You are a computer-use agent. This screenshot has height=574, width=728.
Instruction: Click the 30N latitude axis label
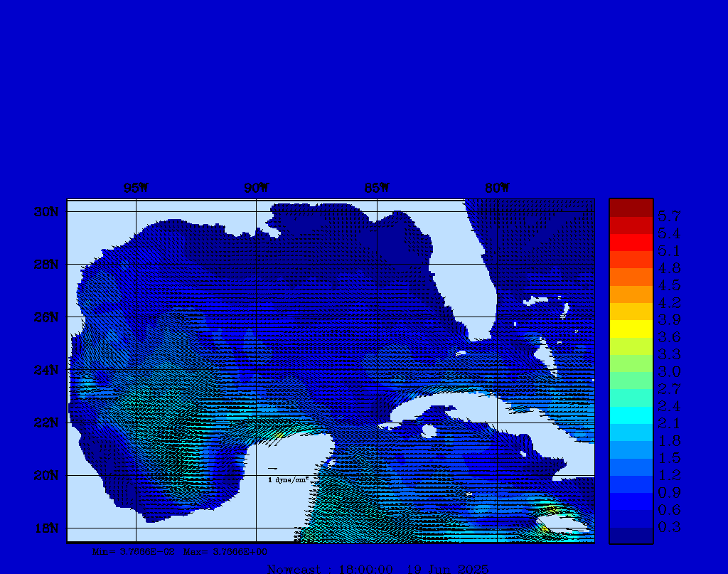tap(45, 212)
